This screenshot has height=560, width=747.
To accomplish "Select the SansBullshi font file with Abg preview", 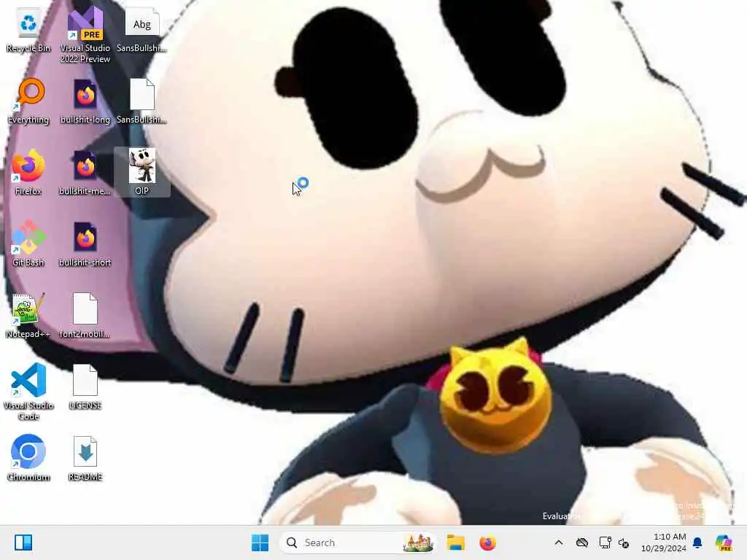I will tap(142, 31).
